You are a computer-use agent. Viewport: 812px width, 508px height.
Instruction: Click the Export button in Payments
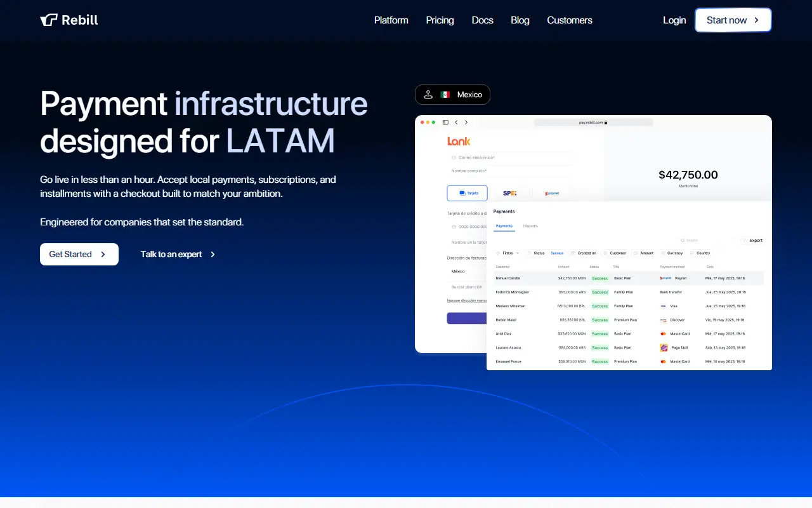[752, 241]
